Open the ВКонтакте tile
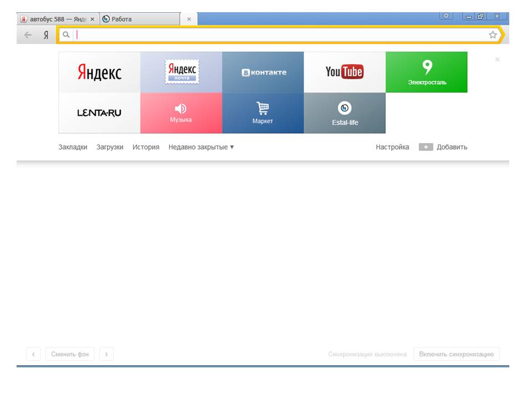Screen dimensions: 532x399 263,72
